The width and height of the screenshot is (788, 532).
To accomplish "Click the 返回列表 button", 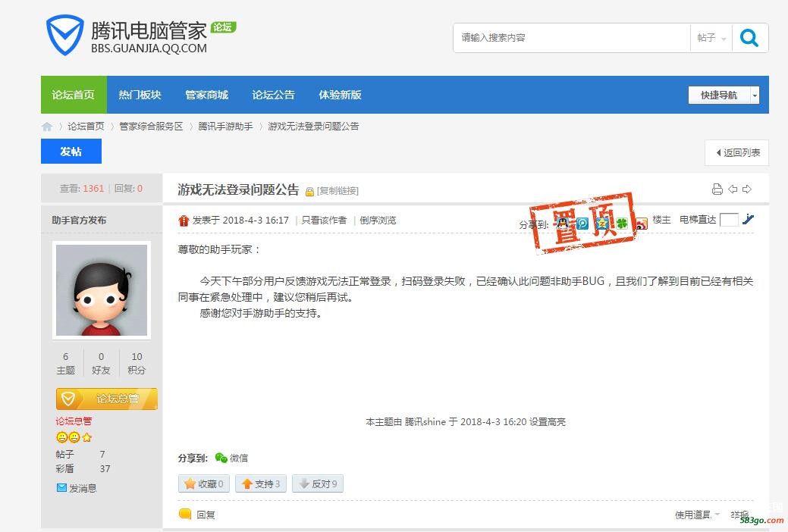I will click(x=736, y=153).
